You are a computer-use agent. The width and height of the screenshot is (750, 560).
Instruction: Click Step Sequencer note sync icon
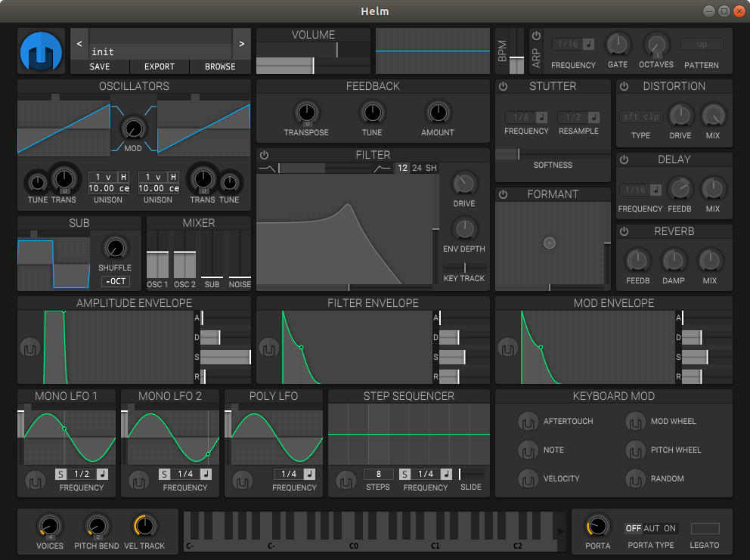pos(446,474)
